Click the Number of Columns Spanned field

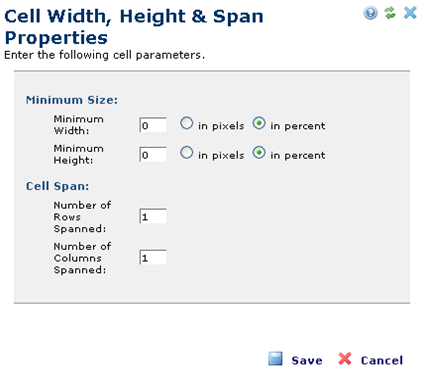pyautogui.click(x=153, y=257)
